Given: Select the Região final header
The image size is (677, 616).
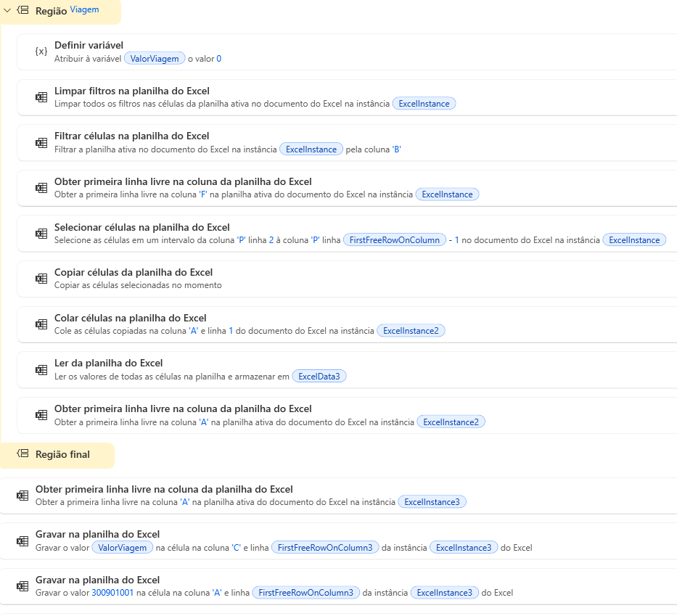Looking at the screenshot, I should pos(62,454).
